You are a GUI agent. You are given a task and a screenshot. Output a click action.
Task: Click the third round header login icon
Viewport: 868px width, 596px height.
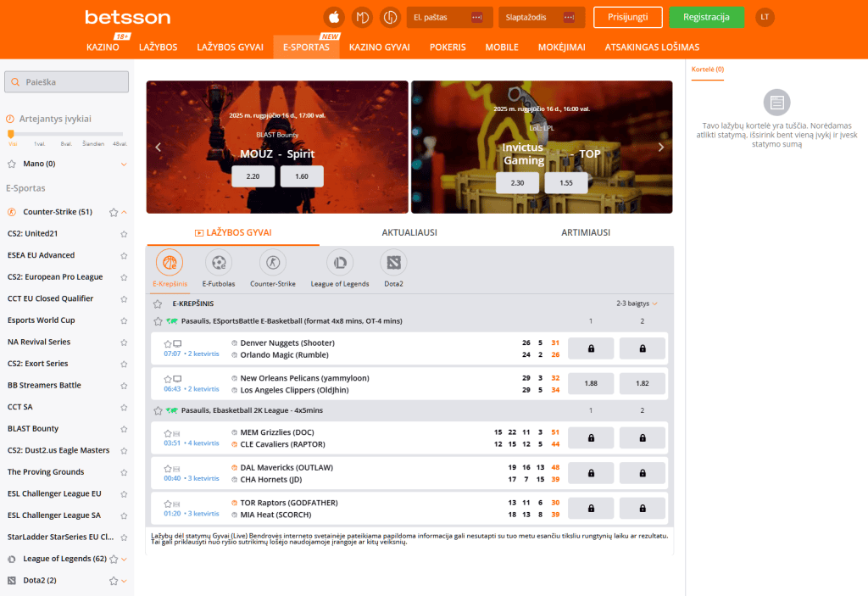pos(390,17)
